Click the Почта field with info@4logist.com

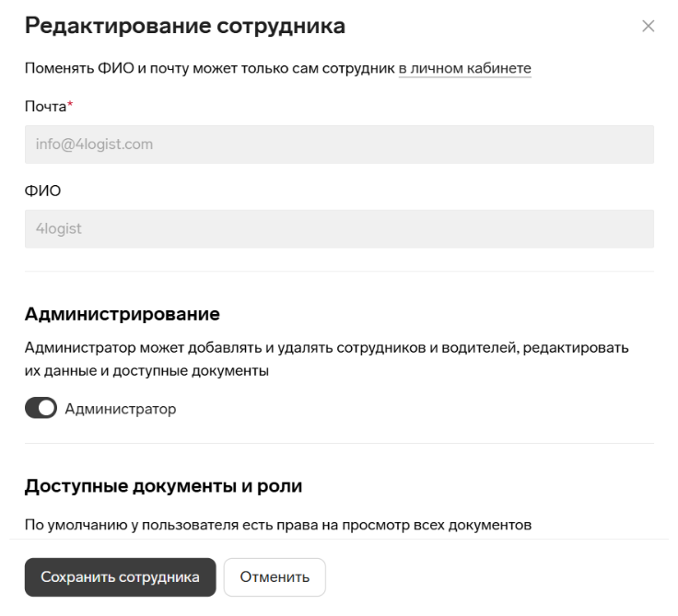tap(339, 145)
